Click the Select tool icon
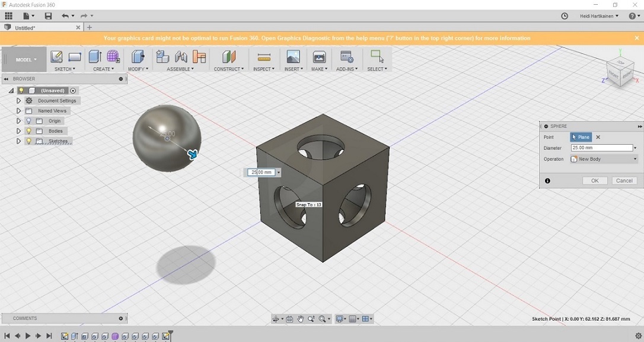This screenshot has width=644, height=342. pos(377,56)
